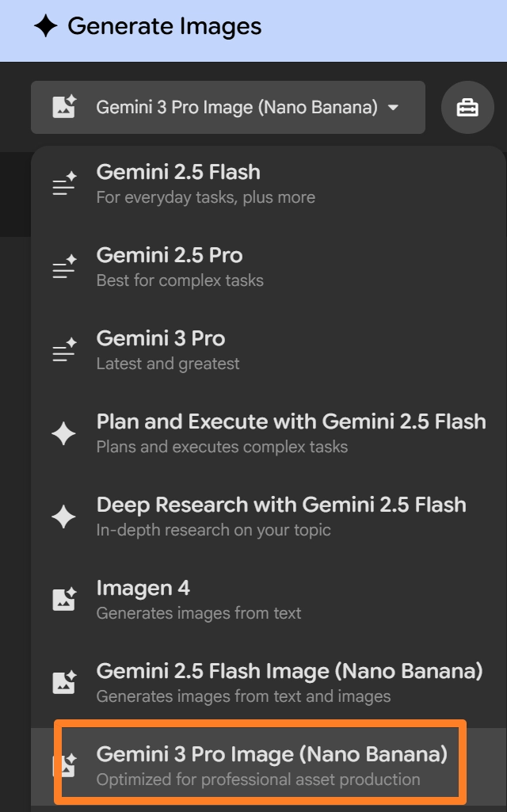The image size is (507, 812).
Task: Click the image icon in the model selector
Action: coord(64,107)
